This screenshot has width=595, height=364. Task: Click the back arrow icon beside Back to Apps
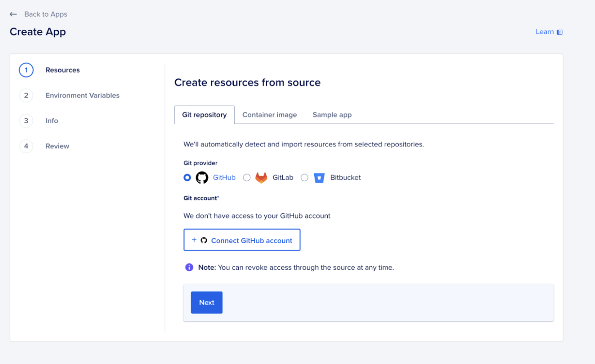(13, 14)
